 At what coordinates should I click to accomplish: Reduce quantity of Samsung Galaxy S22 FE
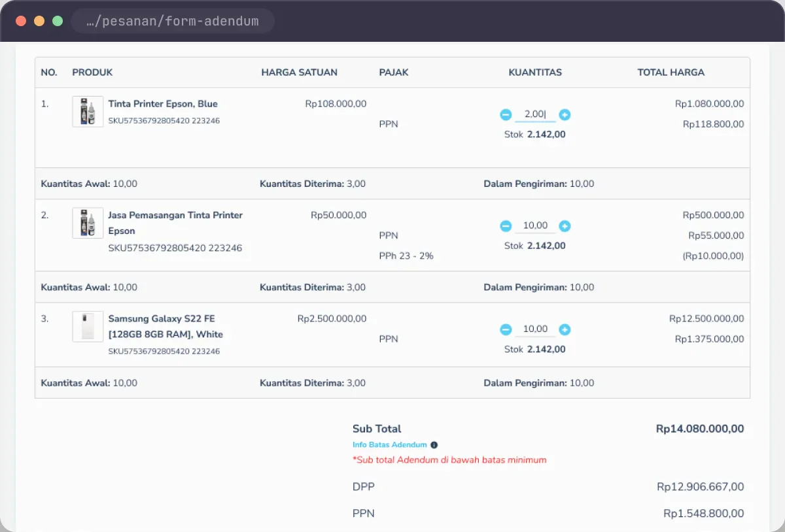click(x=506, y=329)
